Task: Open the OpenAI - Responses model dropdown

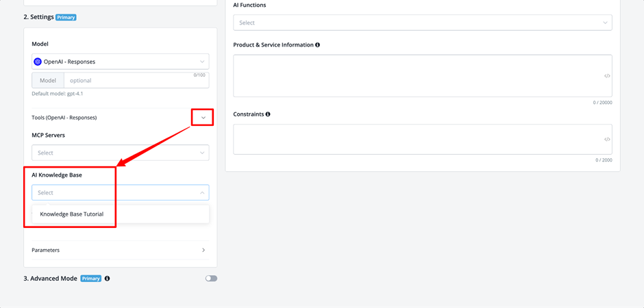Action: tap(120, 62)
